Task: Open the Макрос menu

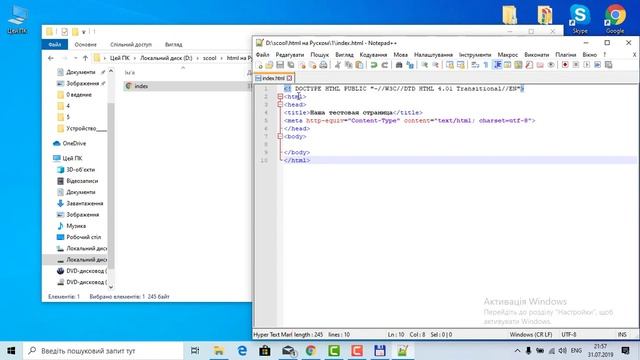Action: tap(507, 55)
